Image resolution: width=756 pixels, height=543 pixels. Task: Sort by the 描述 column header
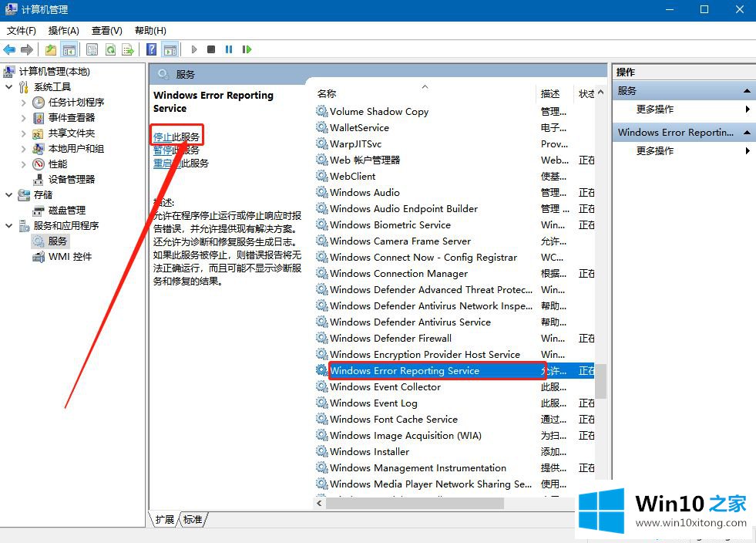(554, 93)
